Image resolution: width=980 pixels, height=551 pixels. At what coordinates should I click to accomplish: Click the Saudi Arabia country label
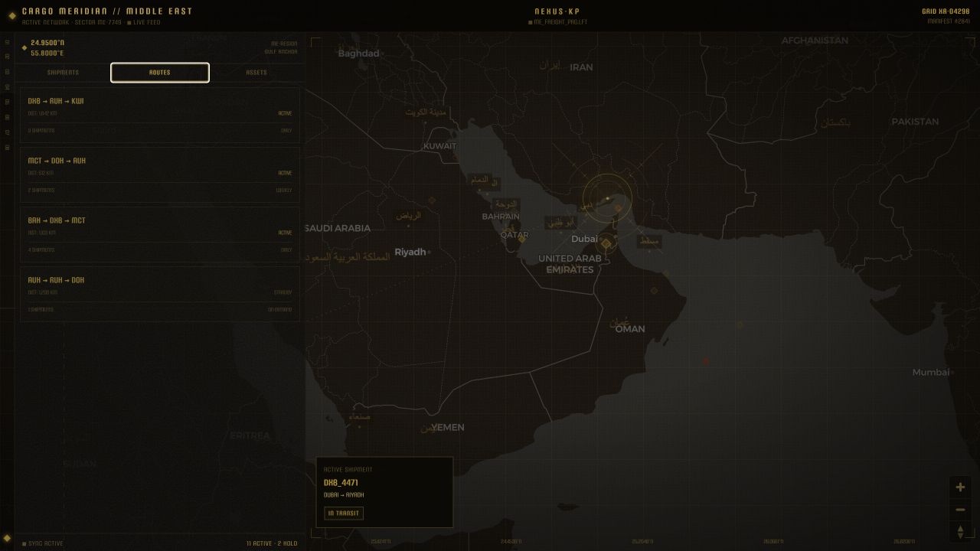[338, 228]
